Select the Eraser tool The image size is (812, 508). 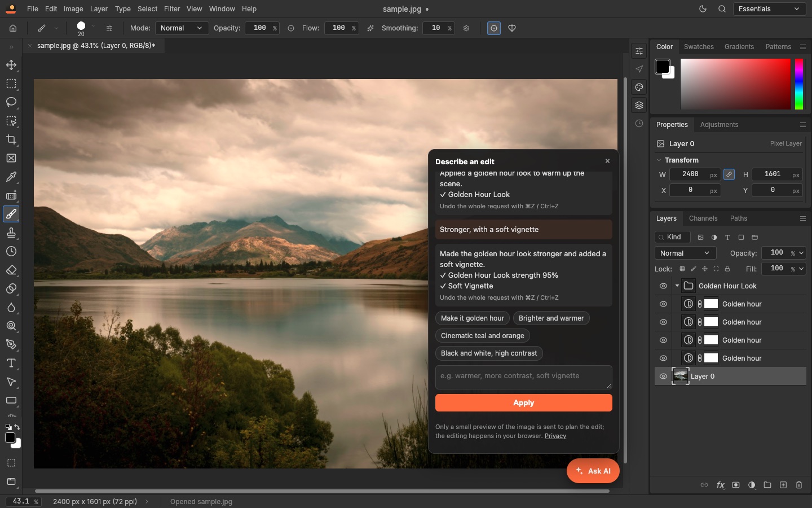pyautogui.click(x=11, y=270)
